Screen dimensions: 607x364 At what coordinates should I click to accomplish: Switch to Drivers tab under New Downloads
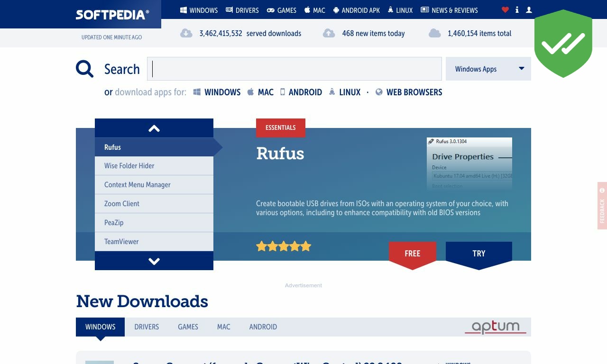(147, 327)
